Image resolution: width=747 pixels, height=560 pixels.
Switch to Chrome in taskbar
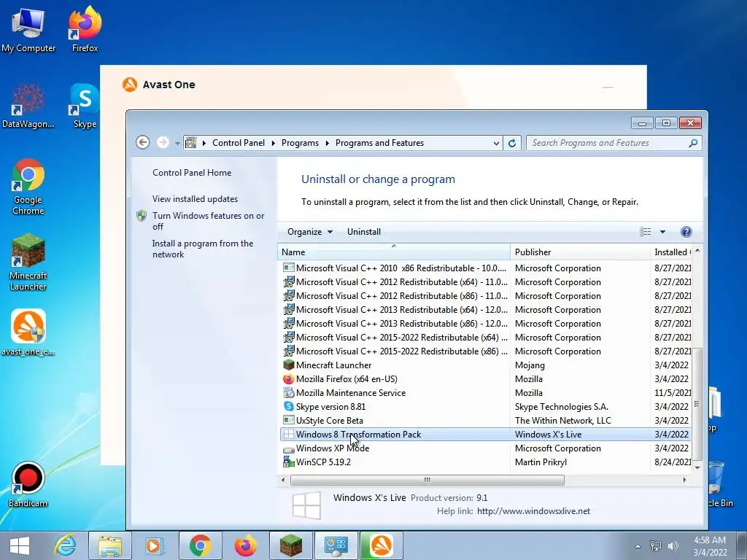point(200,545)
